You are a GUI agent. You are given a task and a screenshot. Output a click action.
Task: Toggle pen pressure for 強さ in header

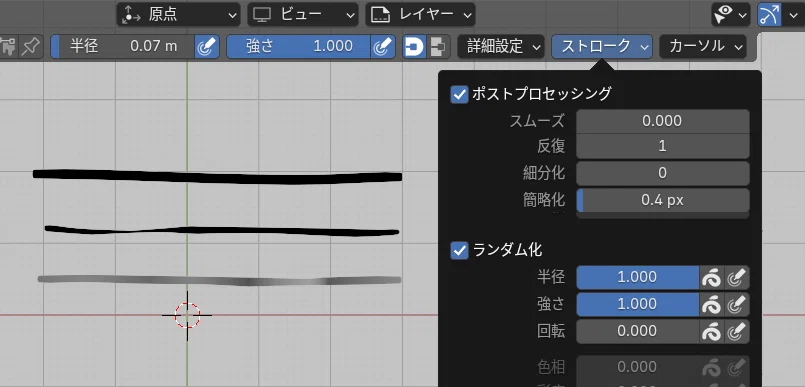(382, 47)
